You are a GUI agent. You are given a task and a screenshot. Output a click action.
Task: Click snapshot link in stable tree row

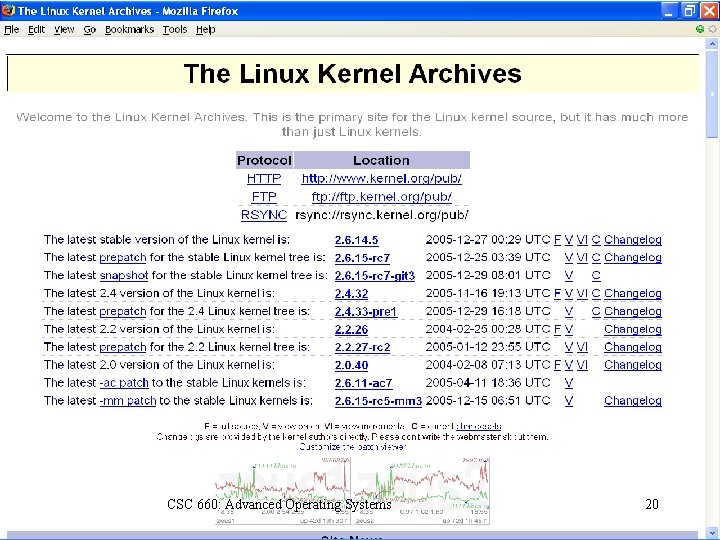[124, 276]
